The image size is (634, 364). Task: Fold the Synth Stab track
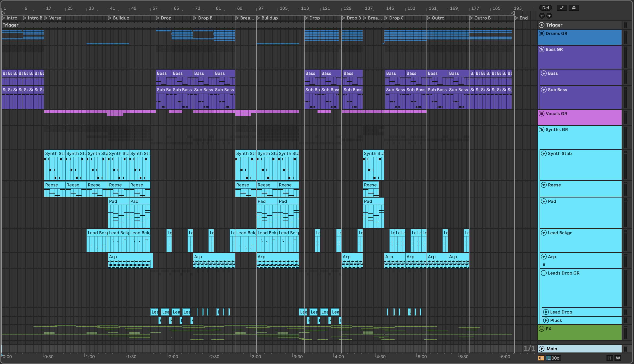point(544,153)
